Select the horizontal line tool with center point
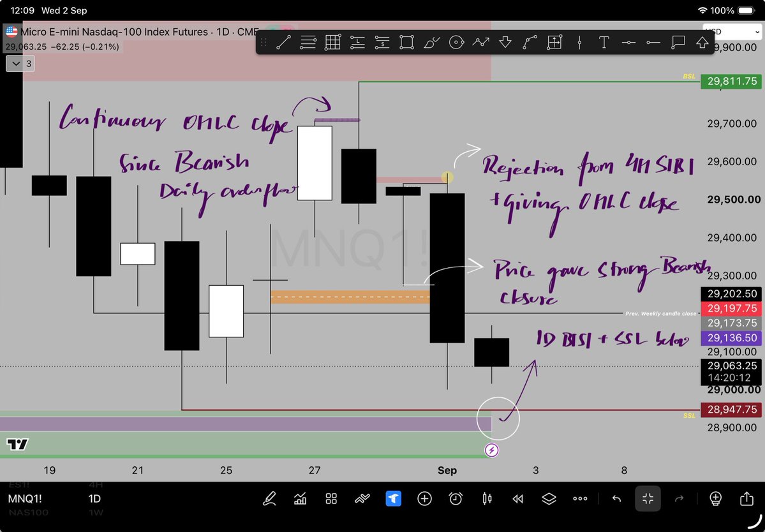Image resolution: width=765 pixels, height=532 pixels. point(628,43)
